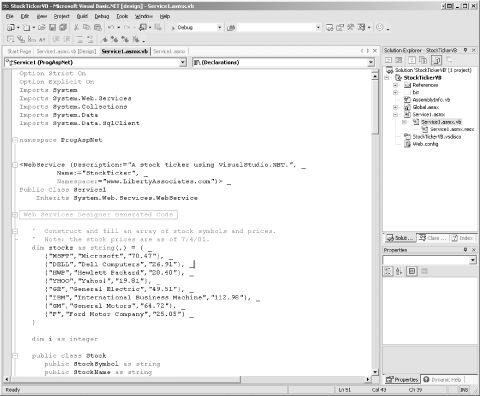Click the Increase Indent icon
Image resolution: width=481 pixels, height=396 pixels.
[67, 39]
